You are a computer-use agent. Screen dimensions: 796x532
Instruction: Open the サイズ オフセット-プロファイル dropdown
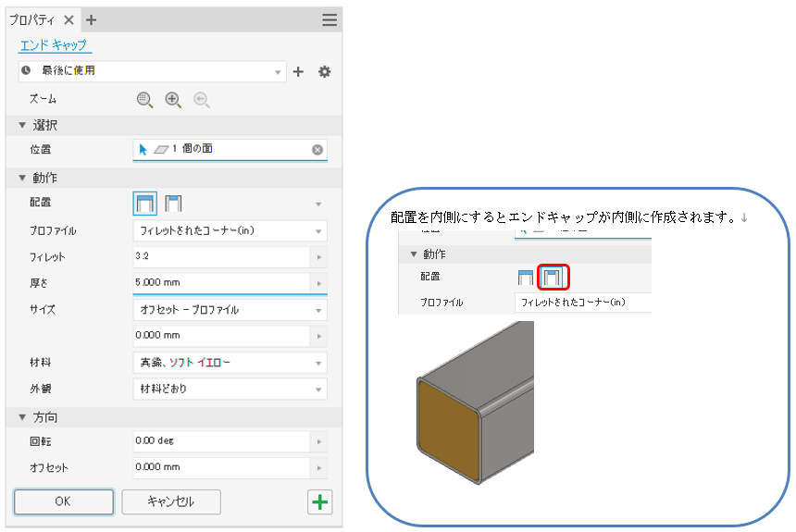pyautogui.click(x=230, y=310)
